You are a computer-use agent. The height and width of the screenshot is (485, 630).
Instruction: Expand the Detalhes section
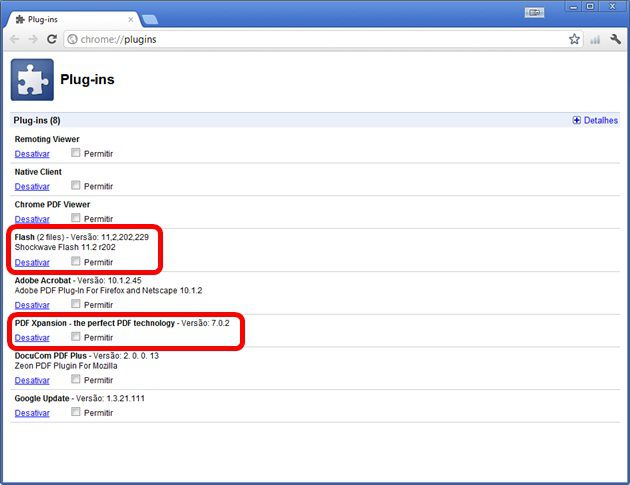click(594, 120)
